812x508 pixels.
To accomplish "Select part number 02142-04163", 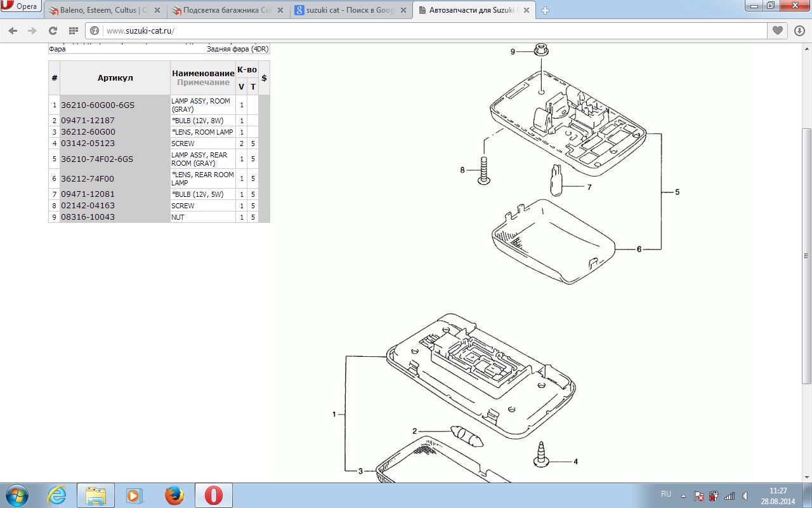I will [88, 206].
